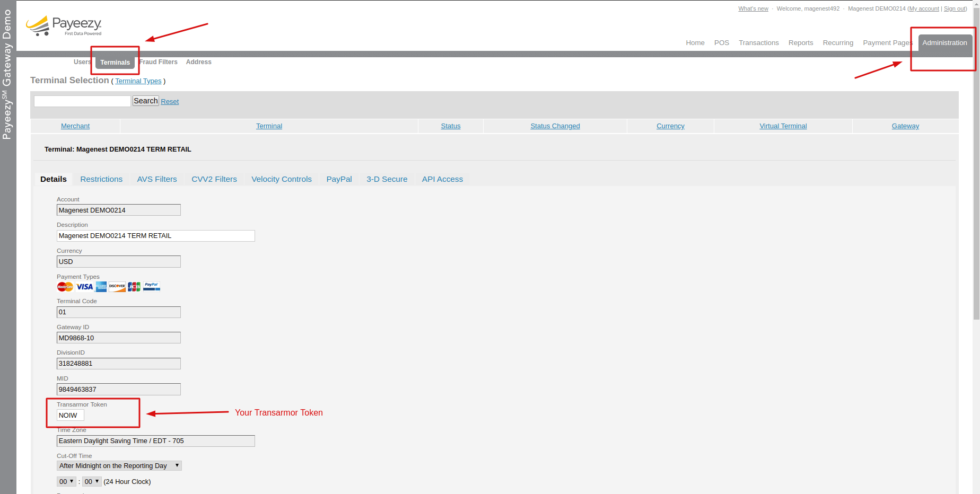Sort by the Terminal column header

pyautogui.click(x=269, y=126)
